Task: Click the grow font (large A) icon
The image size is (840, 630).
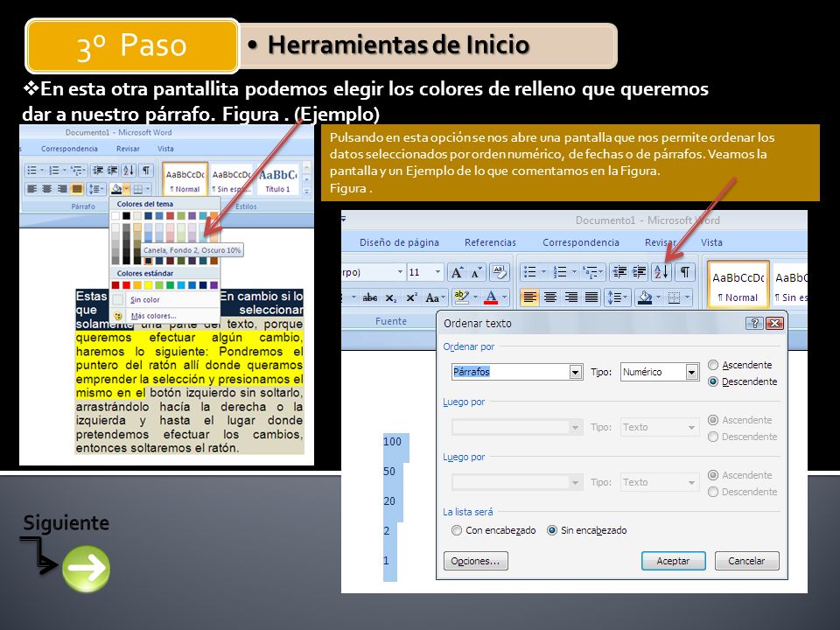Action: coord(457,272)
